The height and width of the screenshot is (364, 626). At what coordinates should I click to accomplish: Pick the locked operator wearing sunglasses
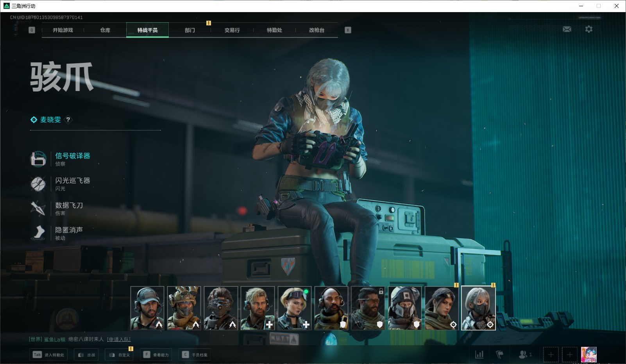368,308
